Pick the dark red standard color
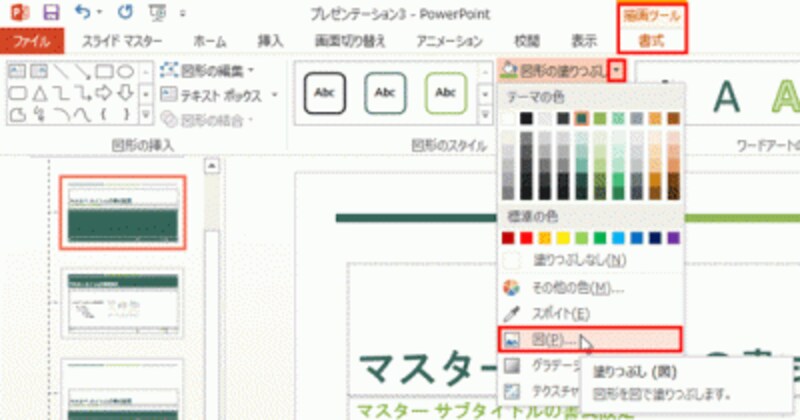 point(508,238)
